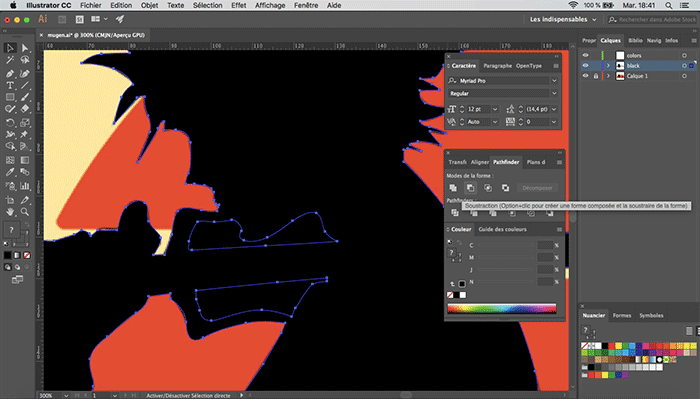Click the color spectrum bar in Couleur panel

click(502, 308)
